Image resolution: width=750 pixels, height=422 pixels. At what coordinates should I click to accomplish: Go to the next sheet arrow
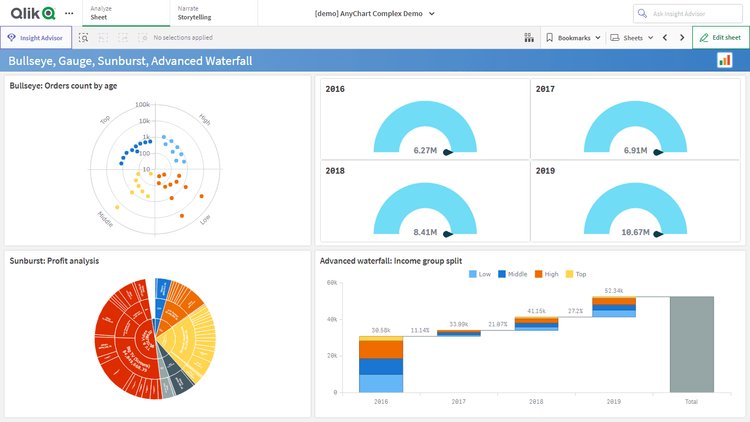click(x=682, y=37)
